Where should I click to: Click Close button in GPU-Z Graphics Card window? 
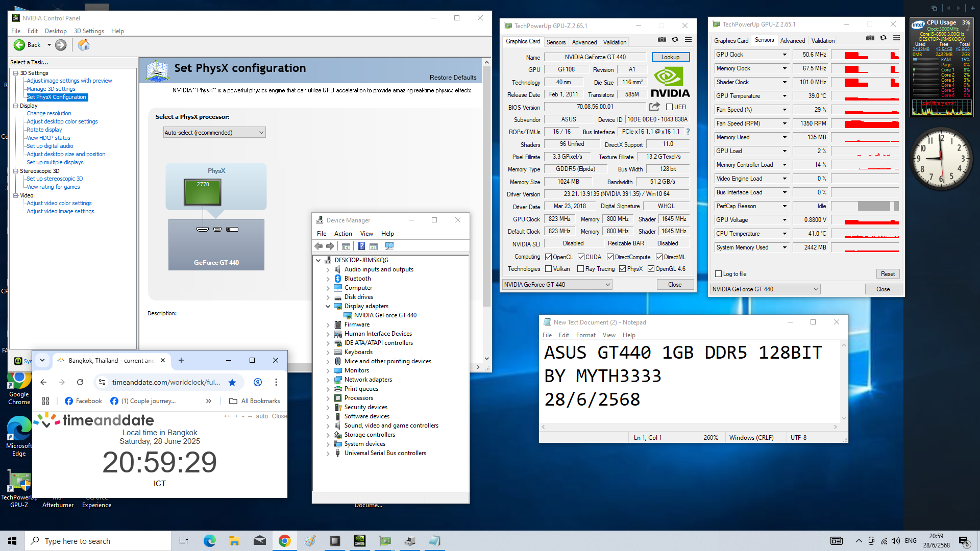(x=675, y=285)
